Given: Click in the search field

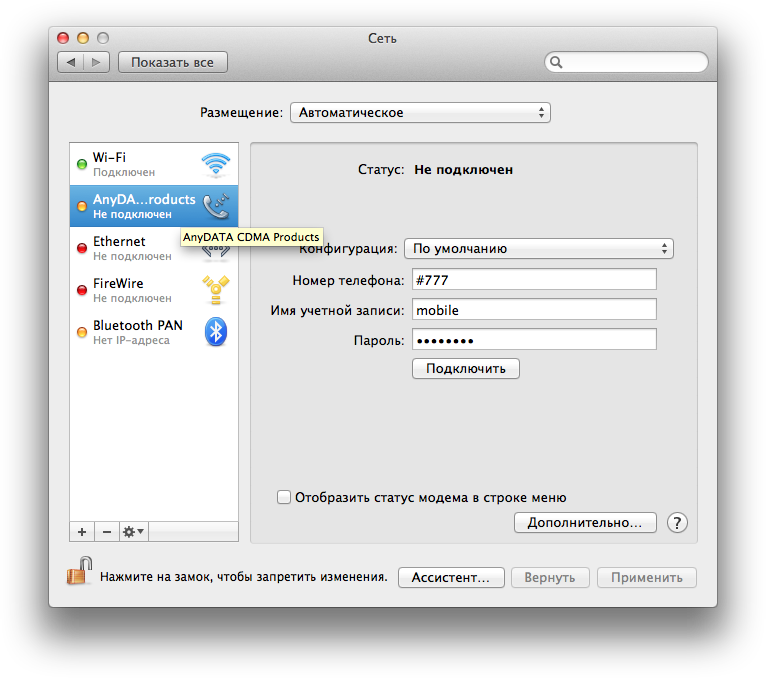Looking at the screenshot, I should click(x=626, y=63).
